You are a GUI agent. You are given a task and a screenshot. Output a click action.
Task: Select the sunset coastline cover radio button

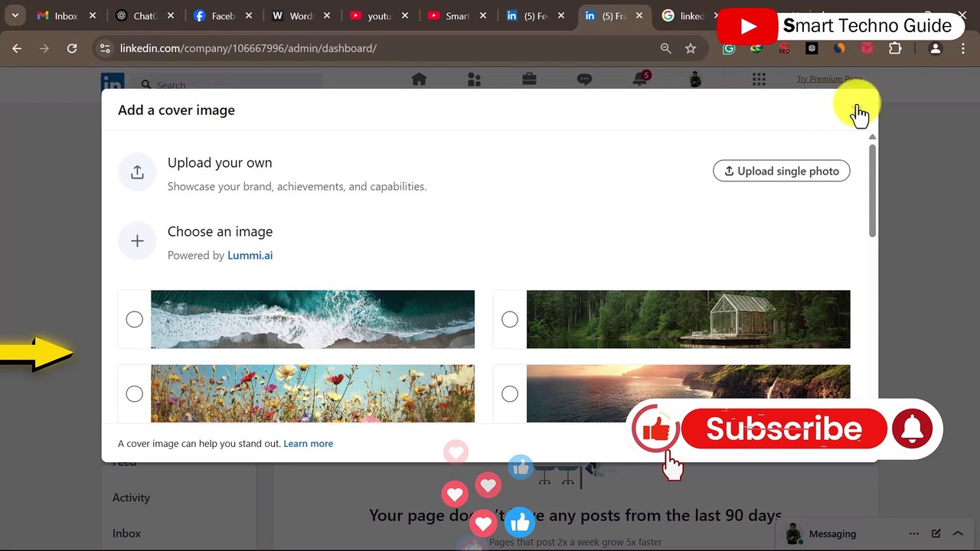(x=509, y=394)
